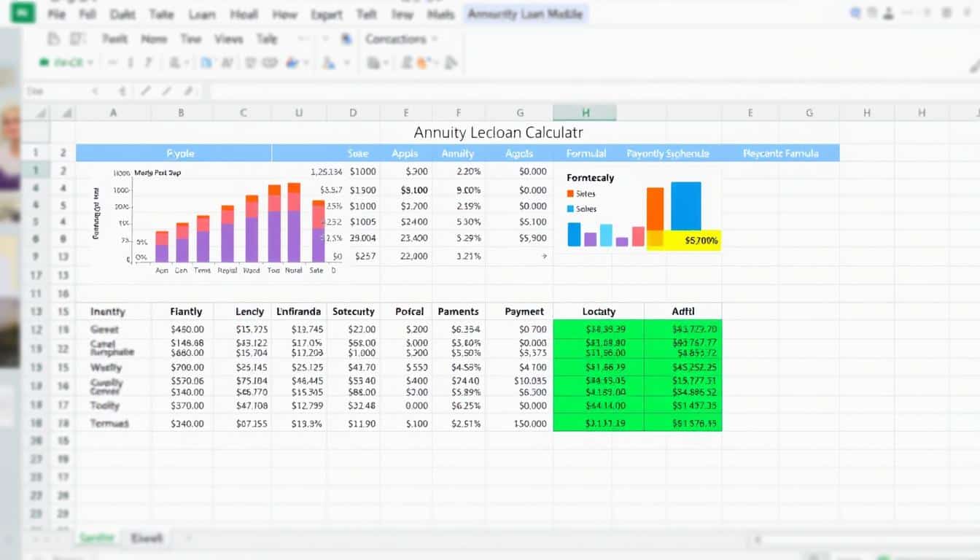Click the green spreadsheet app icon

click(23, 12)
